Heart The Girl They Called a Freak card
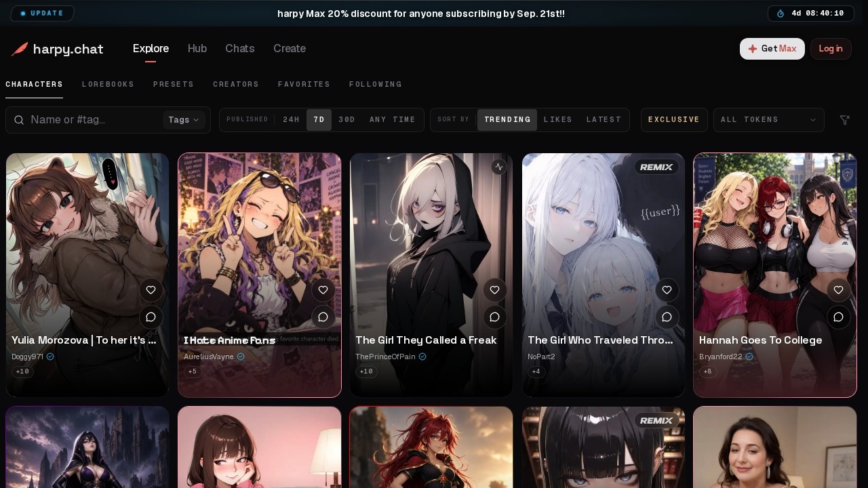The height and width of the screenshot is (488, 868). (x=495, y=290)
